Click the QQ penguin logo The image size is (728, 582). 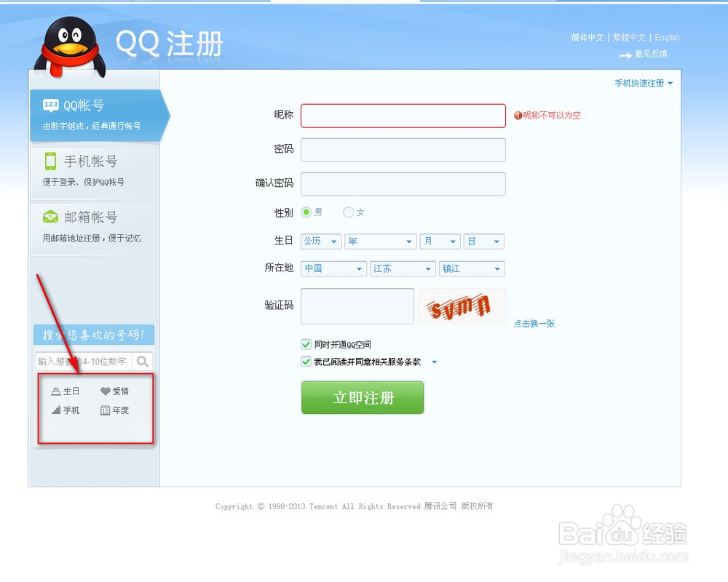(x=71, y=47)
